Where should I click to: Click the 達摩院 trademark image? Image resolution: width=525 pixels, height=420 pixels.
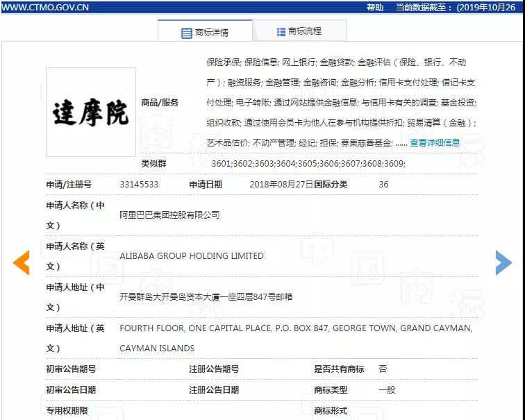point(90,112)
